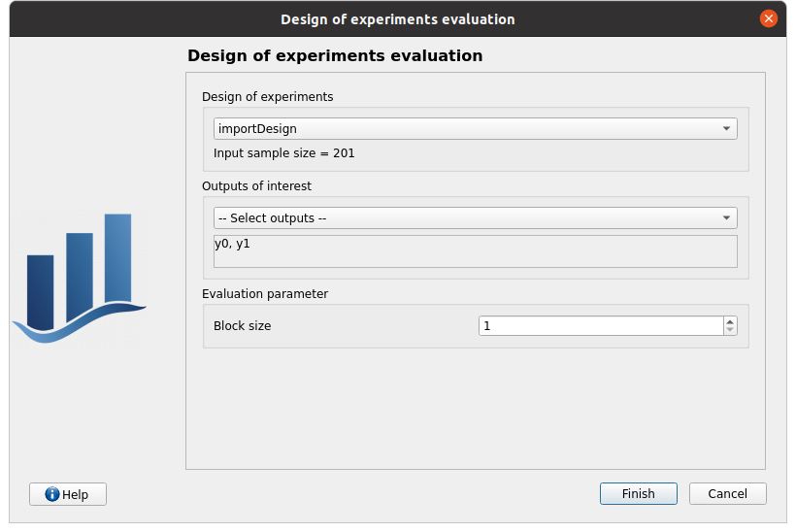Increase Block size with the up arrow
The width and height of the screenshot is (796, 532).
tap(730, 321)
